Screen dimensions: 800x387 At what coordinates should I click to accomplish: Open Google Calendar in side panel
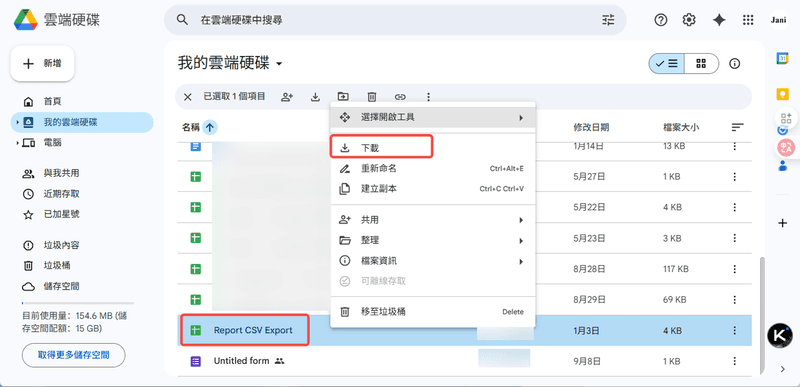coord(782,58)
